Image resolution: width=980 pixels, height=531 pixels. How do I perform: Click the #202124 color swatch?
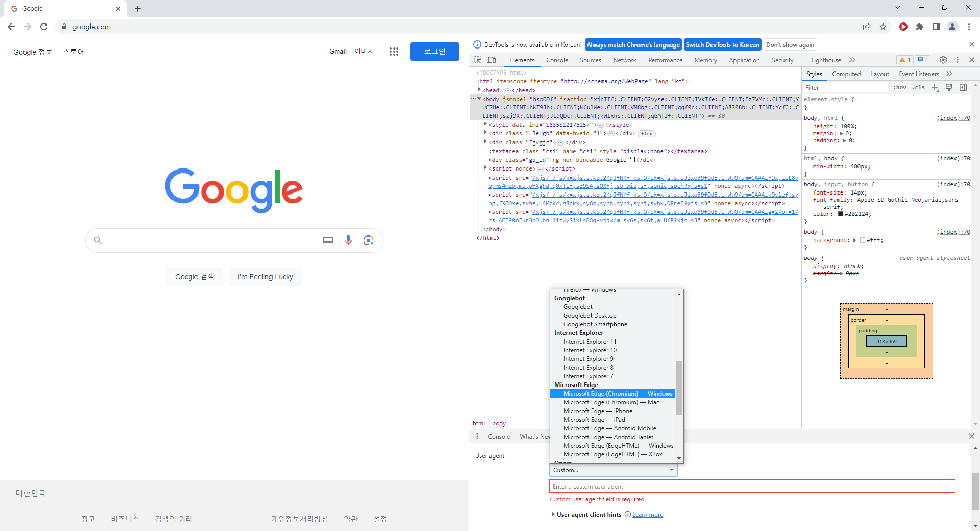click(841, 214)
